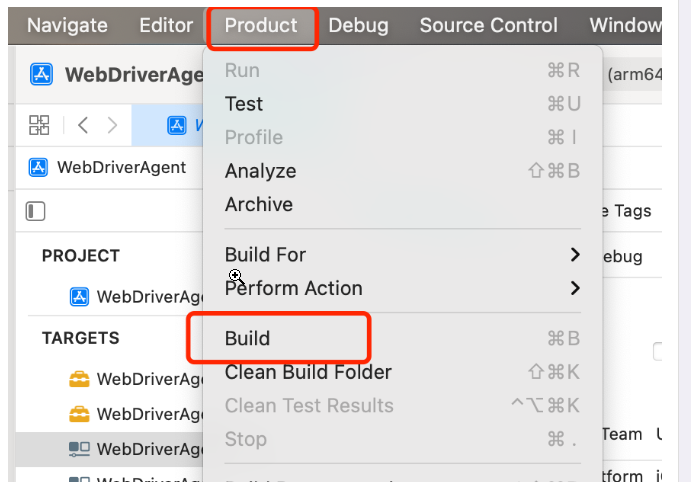Open the Product menu
Screen dimensions: 691x482
[261, 25]
